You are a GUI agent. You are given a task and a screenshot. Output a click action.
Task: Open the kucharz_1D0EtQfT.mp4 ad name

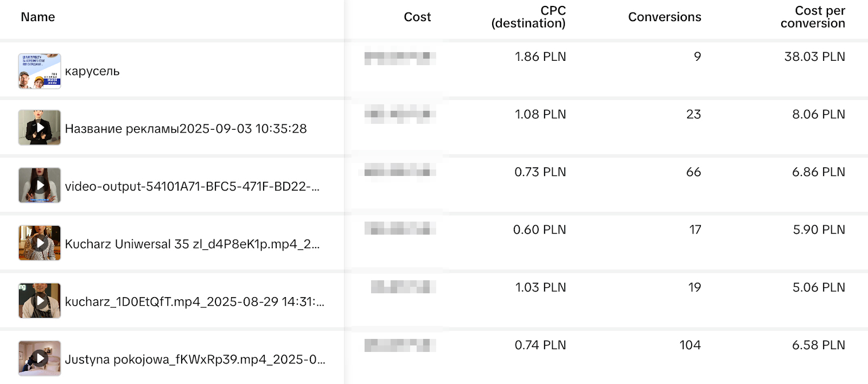(x=194, y=302)
